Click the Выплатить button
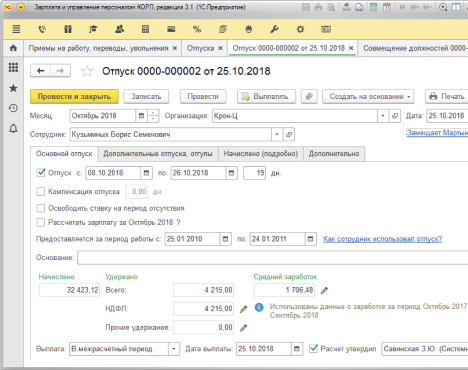The width and height of the screenshot is (468, 370). point(266,96)
